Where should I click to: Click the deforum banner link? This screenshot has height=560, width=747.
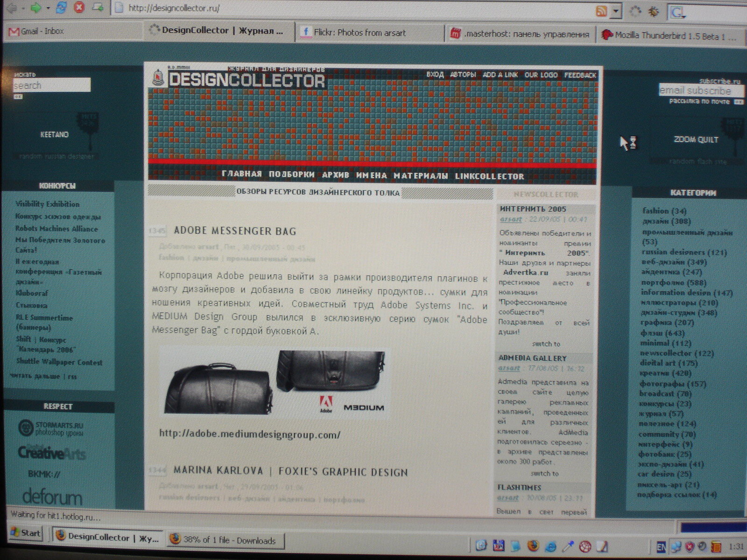(x=52, y=497)
